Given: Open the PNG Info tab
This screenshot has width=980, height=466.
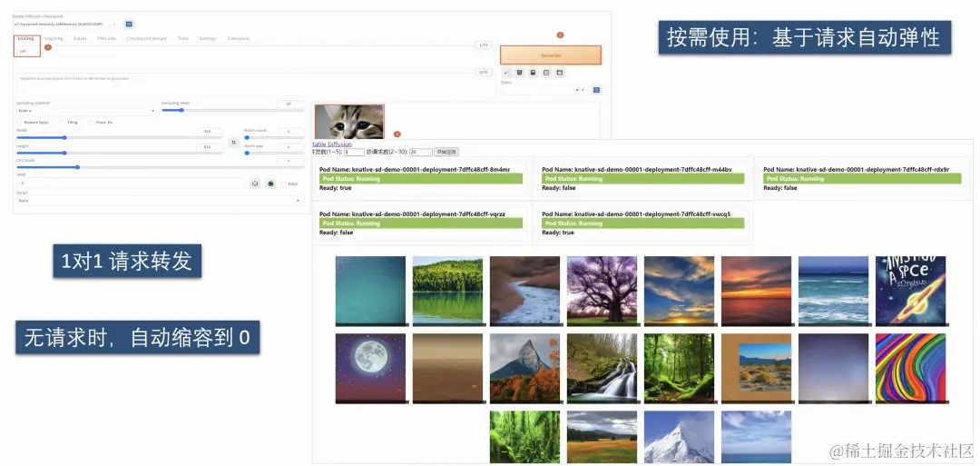Looking at the screenshot, I should click(107, 38).
